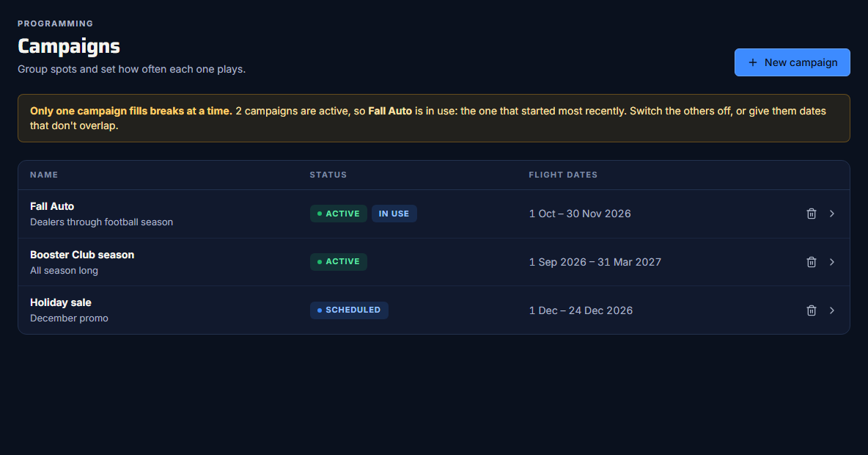Screen dimensions: 868x455
Task: Open Holiday sale via chevron
Action: click(831, 310)
